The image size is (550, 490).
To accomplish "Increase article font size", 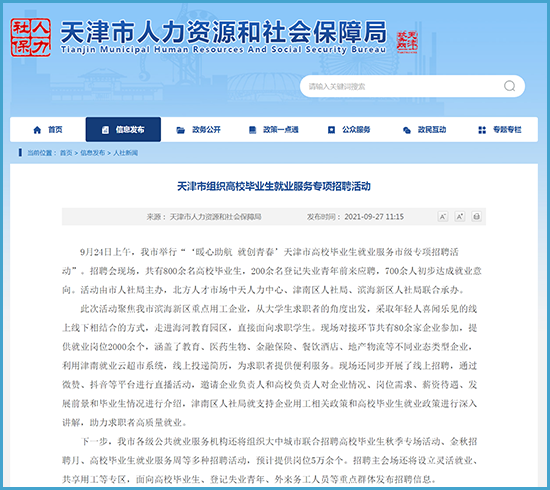I will click(460, 216).
